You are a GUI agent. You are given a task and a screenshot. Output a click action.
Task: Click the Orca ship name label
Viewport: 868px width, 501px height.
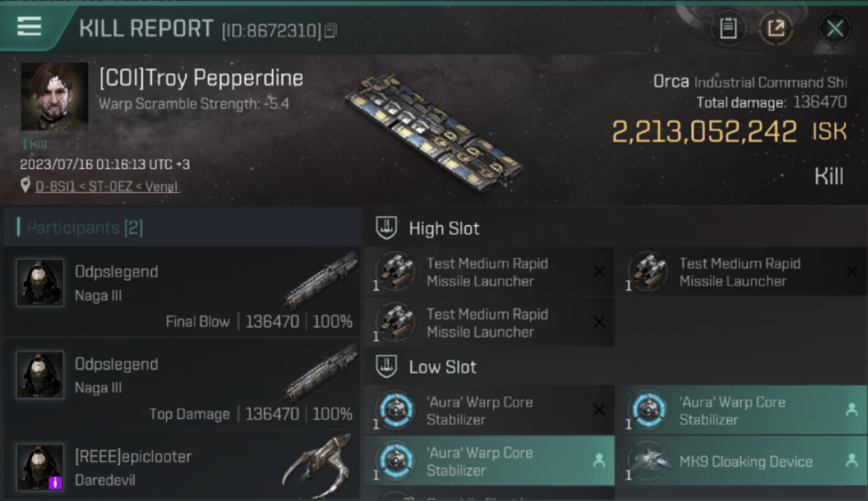point(670,82)
